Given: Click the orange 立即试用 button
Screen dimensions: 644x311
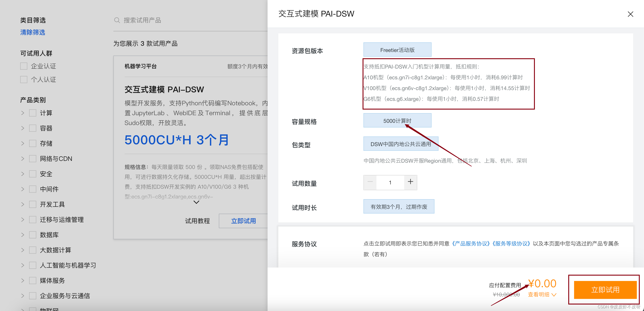Looking at the screenshot, I should (x=605, y=290).
